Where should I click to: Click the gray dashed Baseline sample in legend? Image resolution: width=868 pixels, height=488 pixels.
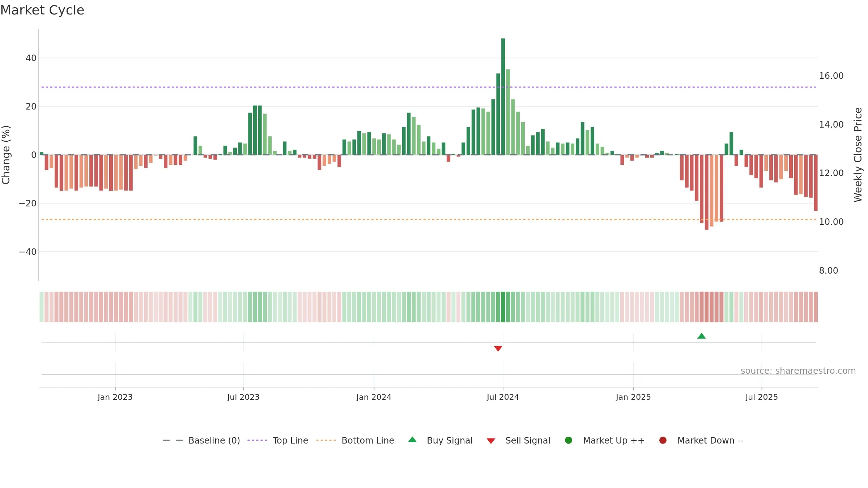click(x=173, y=440)
